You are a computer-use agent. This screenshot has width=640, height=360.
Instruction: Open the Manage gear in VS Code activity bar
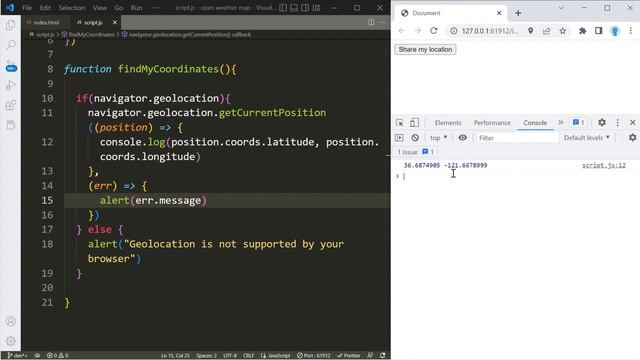pos(11,340)
